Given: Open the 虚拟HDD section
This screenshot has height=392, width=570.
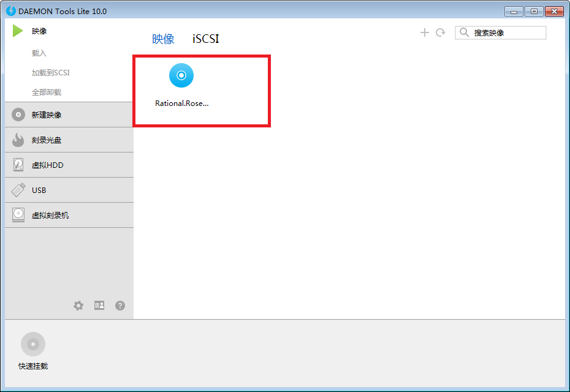Looking at the screenshot, I should click(69, 165).
